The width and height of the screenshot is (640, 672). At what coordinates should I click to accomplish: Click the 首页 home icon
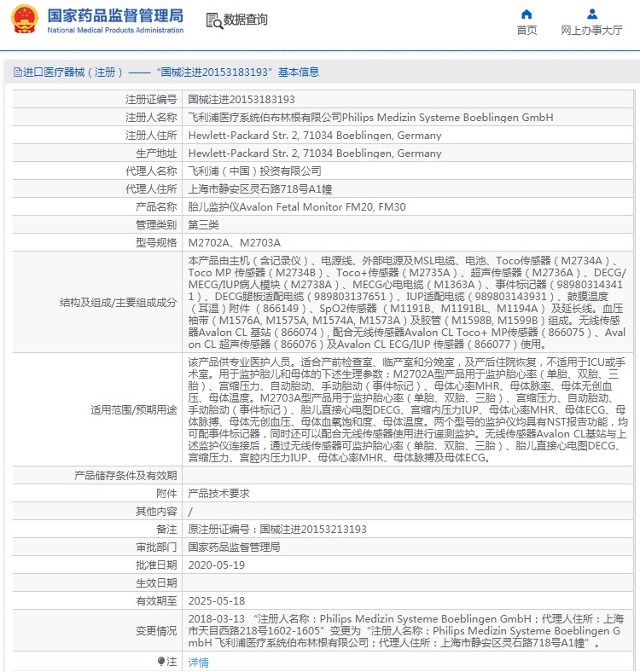(527, 14)
